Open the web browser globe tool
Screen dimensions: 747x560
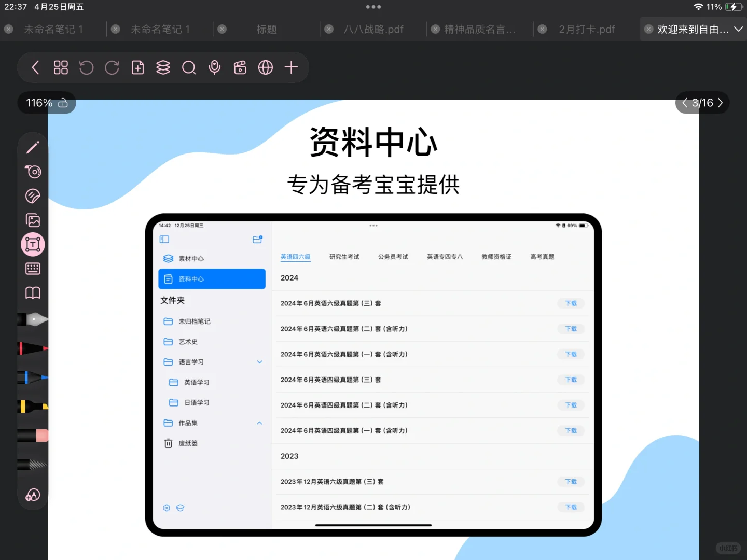pyautogui.click(x=265, y=67)
